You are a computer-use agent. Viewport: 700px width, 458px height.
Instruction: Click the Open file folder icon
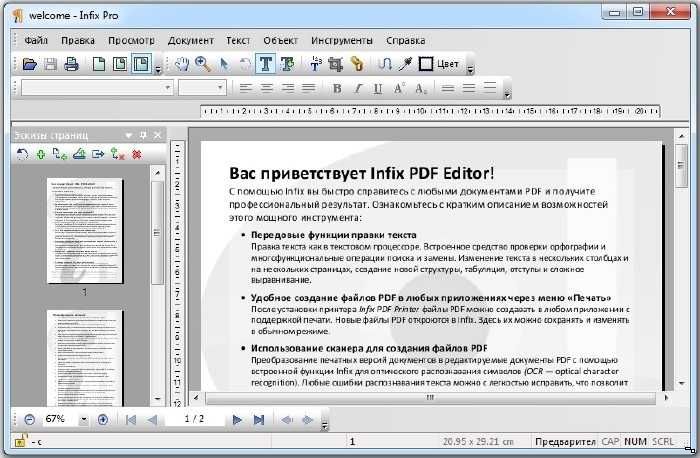30,64
